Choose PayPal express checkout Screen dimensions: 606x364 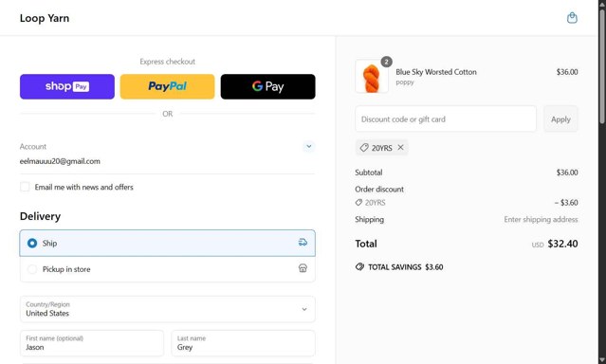167,86
